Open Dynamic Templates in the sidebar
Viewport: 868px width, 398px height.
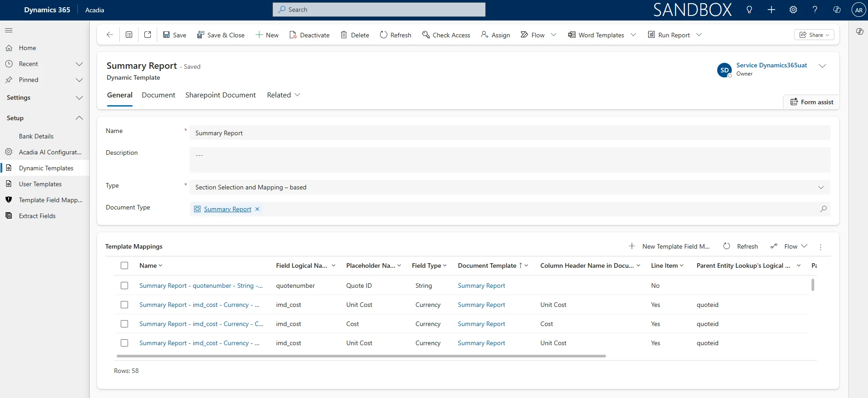[x=46, y=168]
